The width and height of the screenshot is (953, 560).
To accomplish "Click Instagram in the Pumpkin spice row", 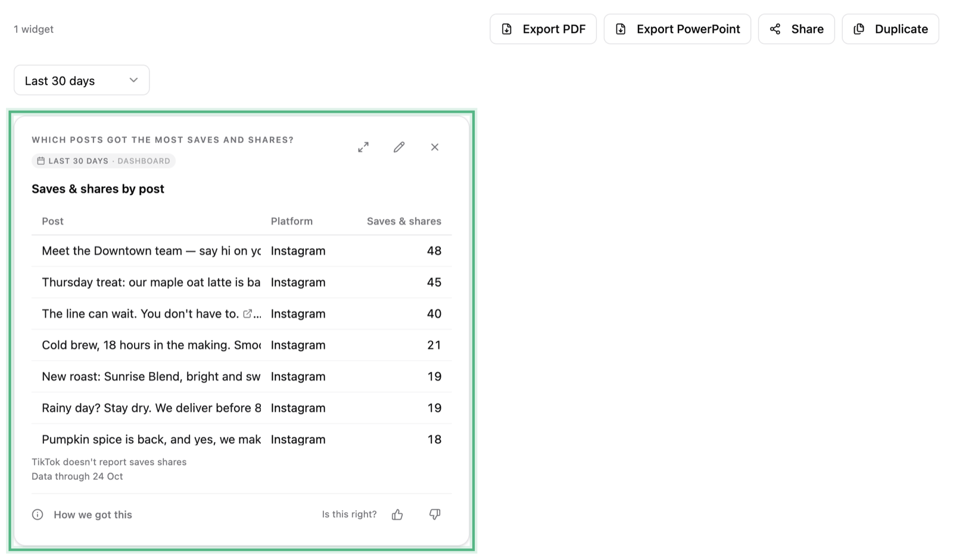I will (x=298, y=440).
